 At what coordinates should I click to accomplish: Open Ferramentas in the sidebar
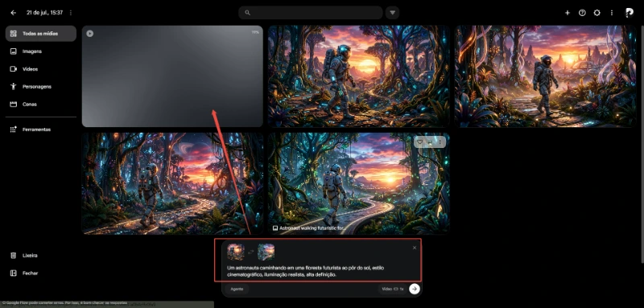pos(41,129)
